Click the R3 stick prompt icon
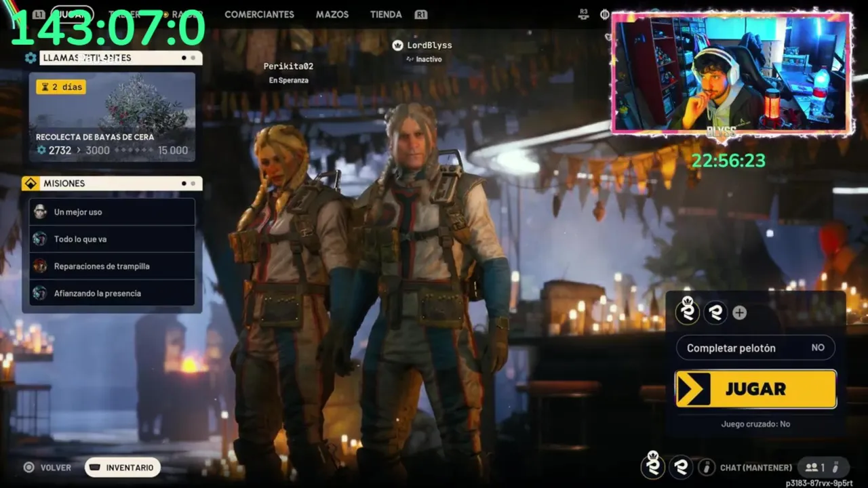This screenshot has width=868, height=488. (x=584, y=14)
